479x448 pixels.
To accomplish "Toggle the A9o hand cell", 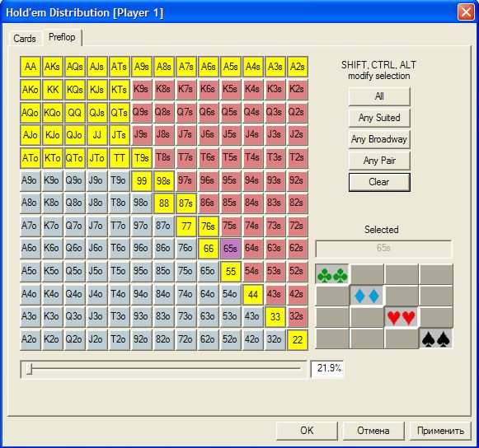I will pyautogui.click(x=30, y=180).
